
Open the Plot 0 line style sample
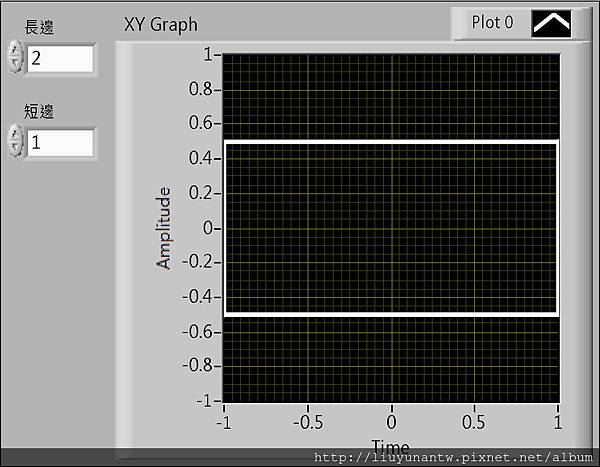tap(551, 24)
